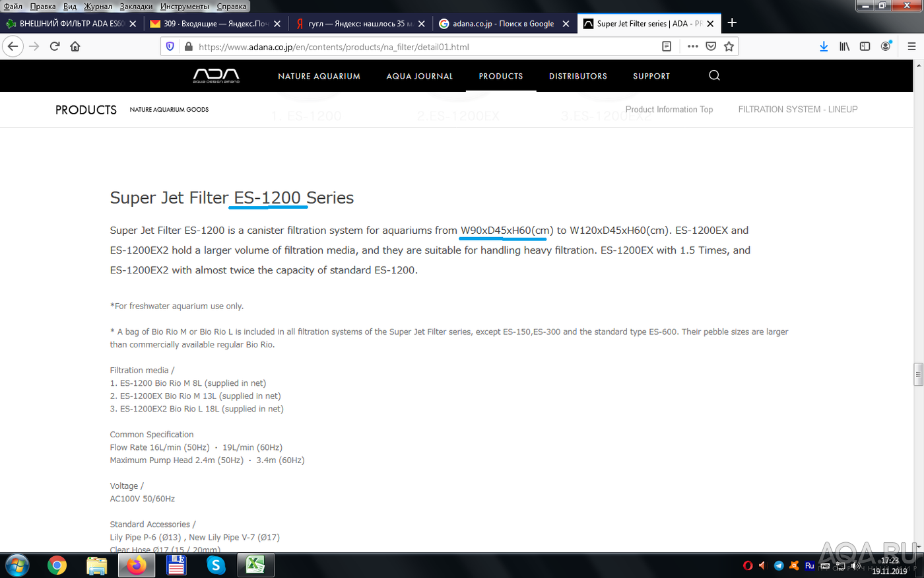Close the Super Jet Filter tab

click(x=710, y=24)
